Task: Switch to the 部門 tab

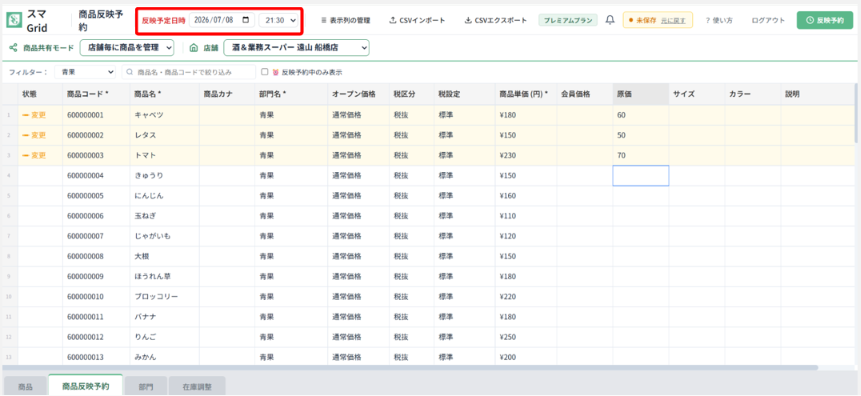Action: pyautogui.click(x=146, y=387)
